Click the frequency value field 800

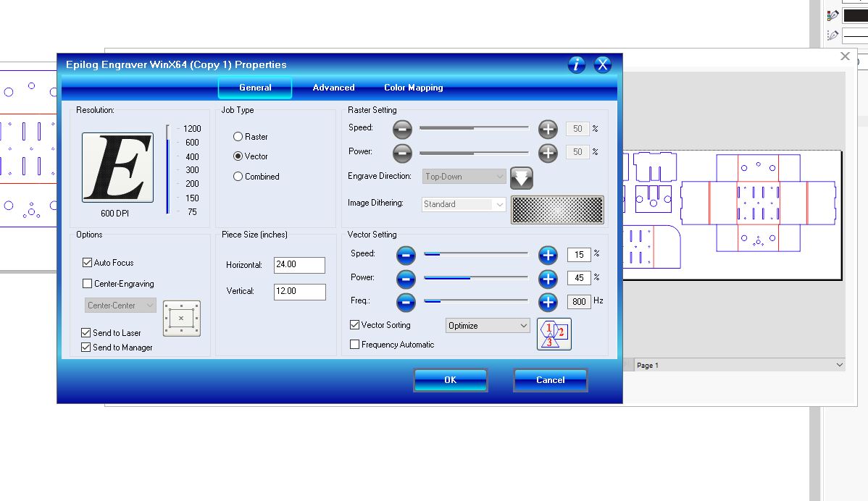[x=579, y=301]
